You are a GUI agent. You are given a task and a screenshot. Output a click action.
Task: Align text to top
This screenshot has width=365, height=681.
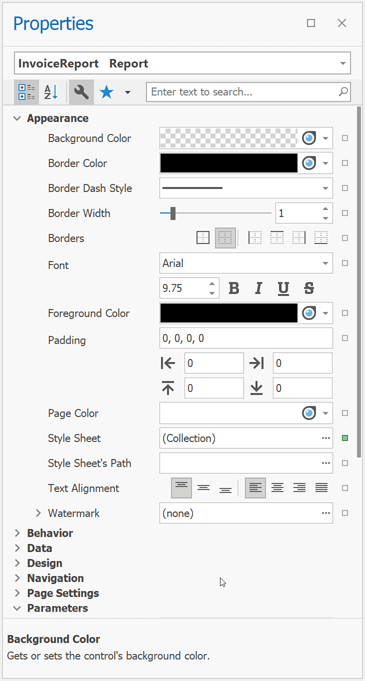click(x=182, y=488)
